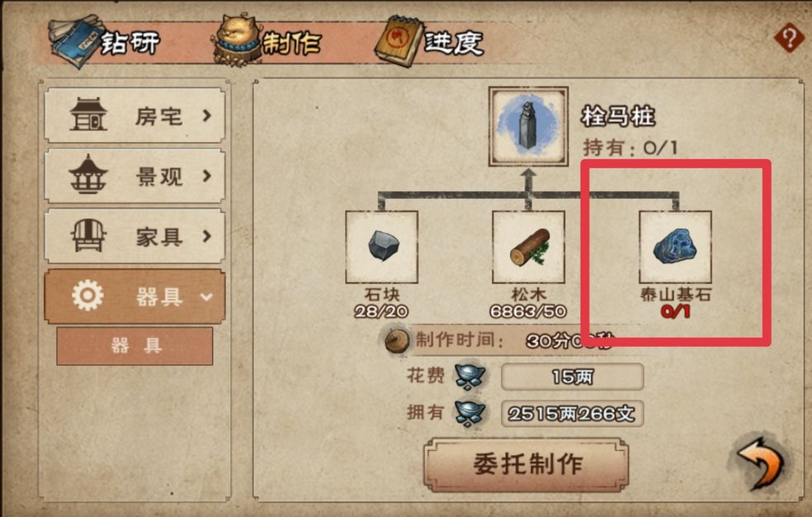The height and width of the screenshot is (517, 812).
Task: Expand the 景观 category
Action: click(x=135, y=176)
